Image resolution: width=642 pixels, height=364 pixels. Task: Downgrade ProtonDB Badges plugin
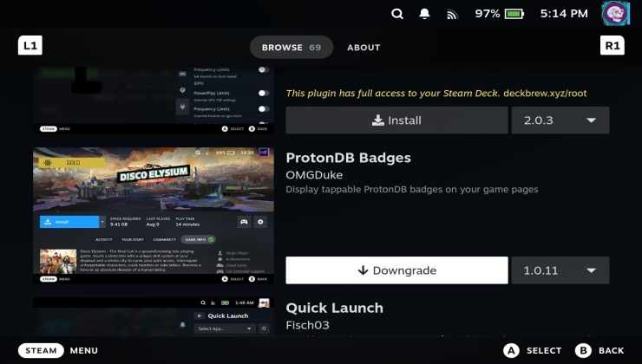click(396, 270)
